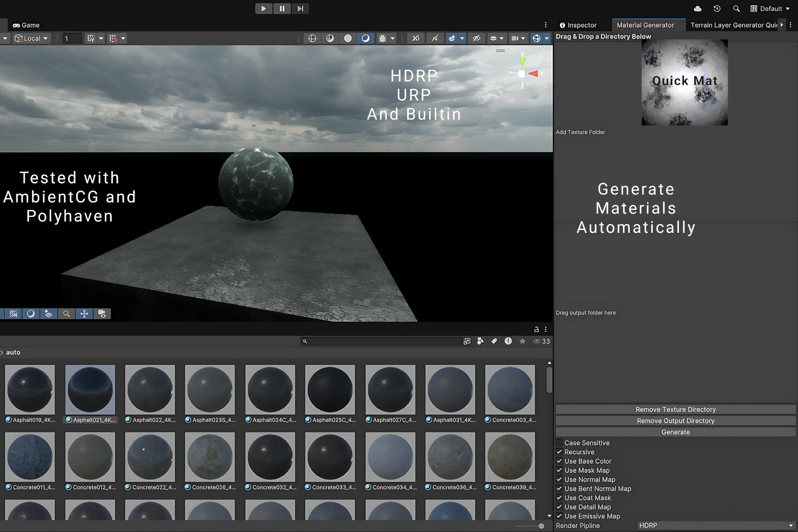Toggle the Use Normal Map checkbox
Image resolution: width=798 pixels, height=532 pixels.
(559, 479)
